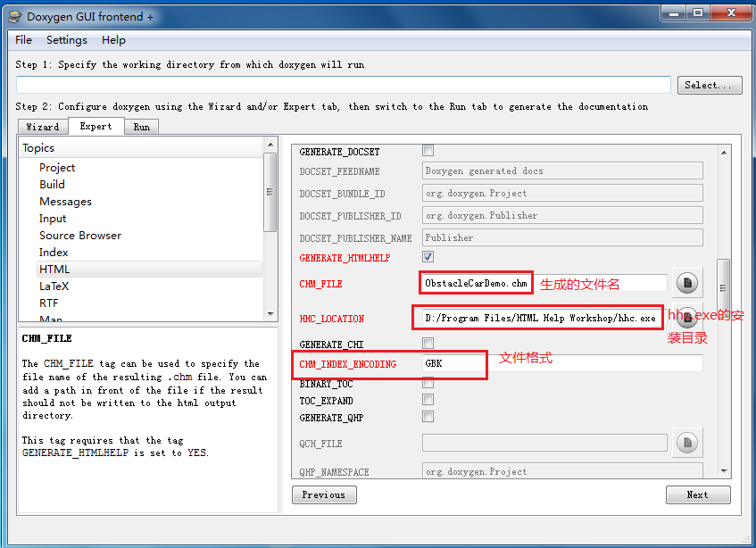Image resolution: width=756 pixels, height=548 pixels.
Task: Click the Previous button
Action: (324, 494)
